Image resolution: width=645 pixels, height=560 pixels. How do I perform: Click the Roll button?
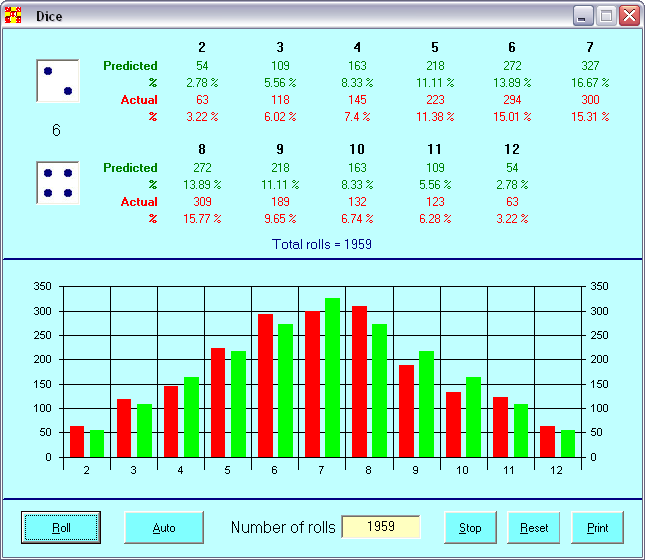pos(61,527)
